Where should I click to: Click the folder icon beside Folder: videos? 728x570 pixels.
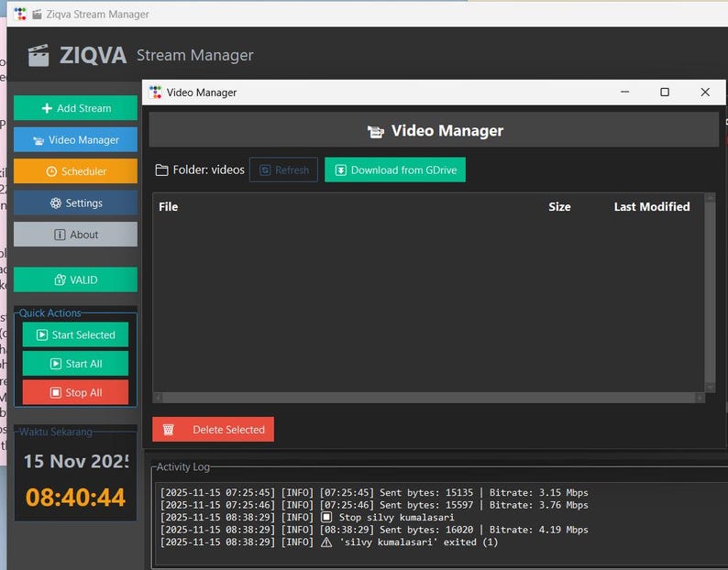[161, 170]
